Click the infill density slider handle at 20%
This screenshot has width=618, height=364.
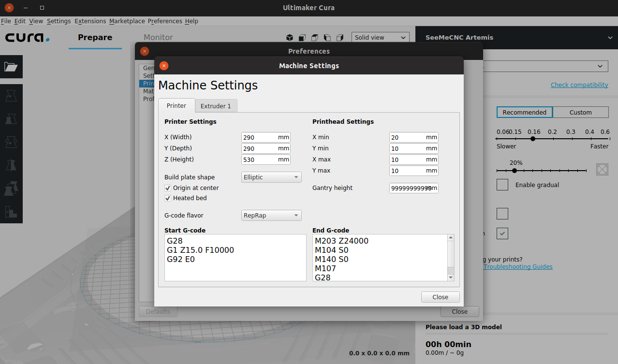pos(515,170)
